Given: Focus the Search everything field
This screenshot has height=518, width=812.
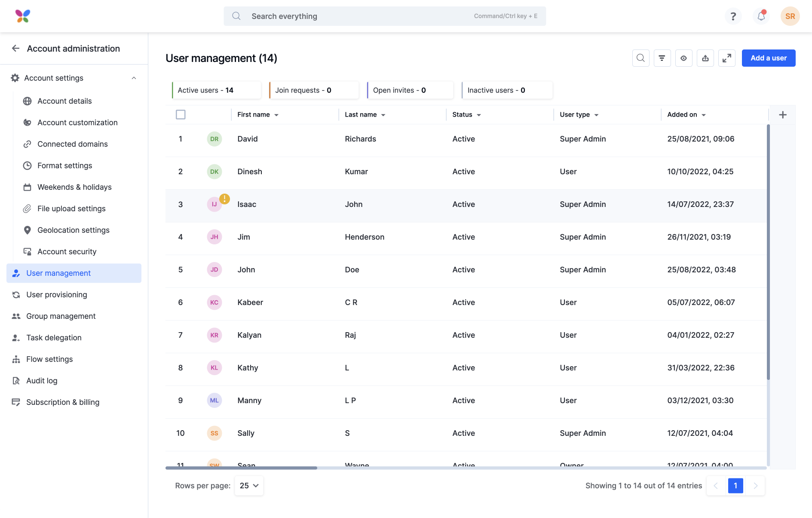Looking at the screenshot, I should [x=385, y=16].
